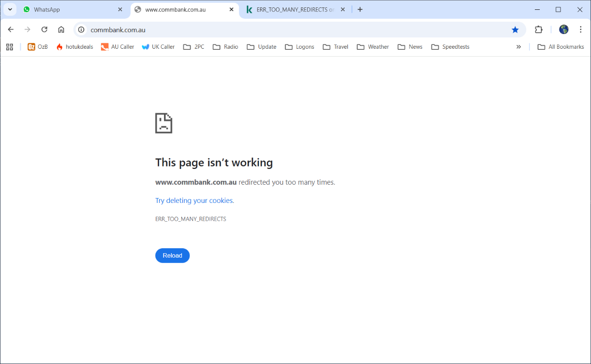Expand the Radio bookmark folder
Image resolution: width=591 pixels, height=364 pixels.
226,47
